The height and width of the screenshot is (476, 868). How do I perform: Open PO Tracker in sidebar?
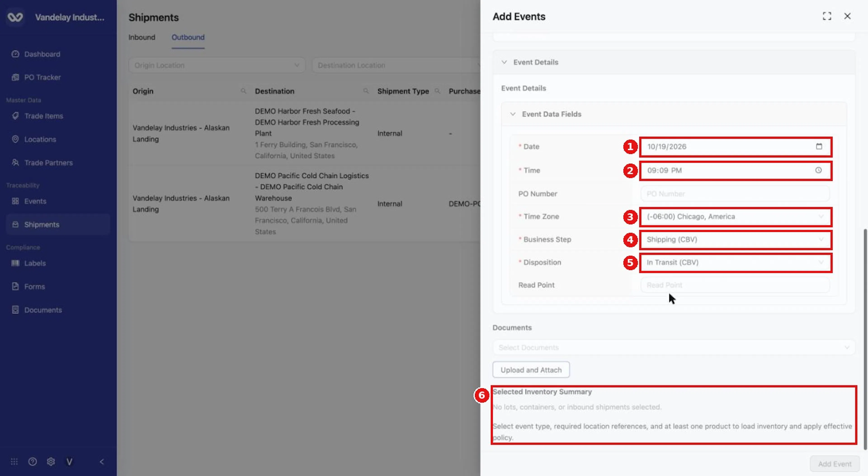click(42, 77)
